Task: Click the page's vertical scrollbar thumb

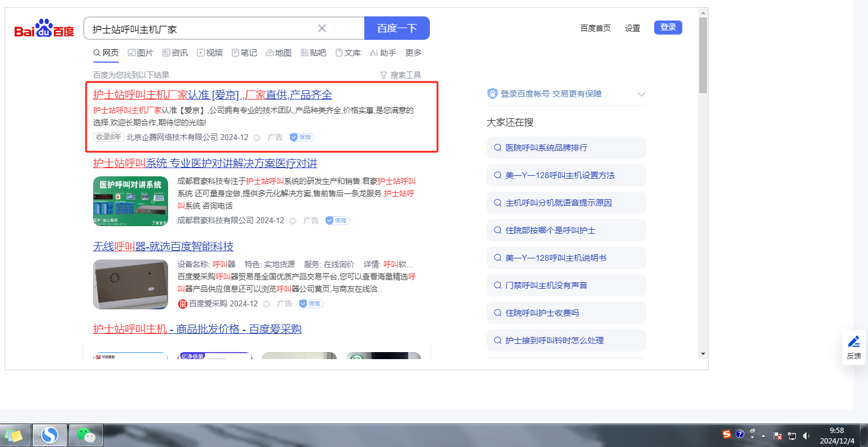Action: 703,56
